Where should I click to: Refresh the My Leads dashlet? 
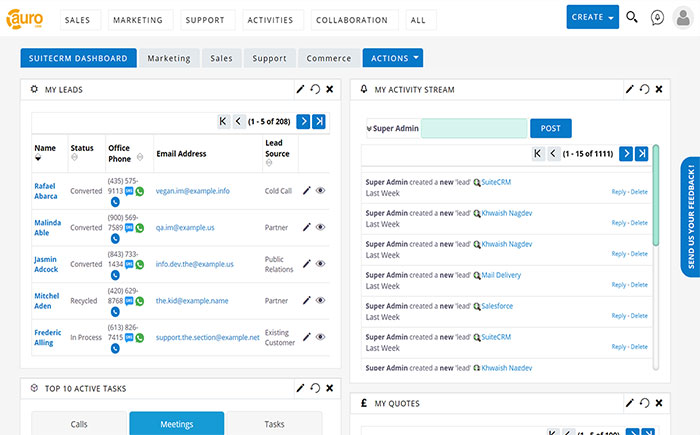(x=315, y=89)
